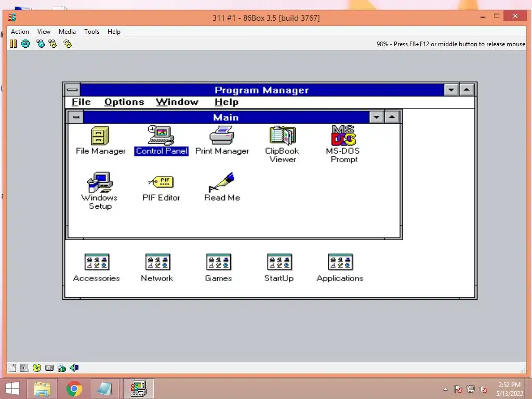Click the hard disk status bar icon
This screenshot has width=532, height=399.
click(x=49, y=368)
